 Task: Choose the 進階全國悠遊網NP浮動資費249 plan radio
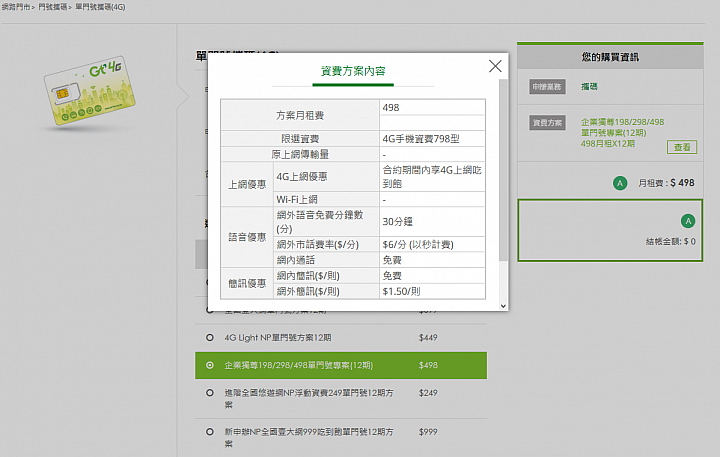pyautogui.click(x=210, y=393)
